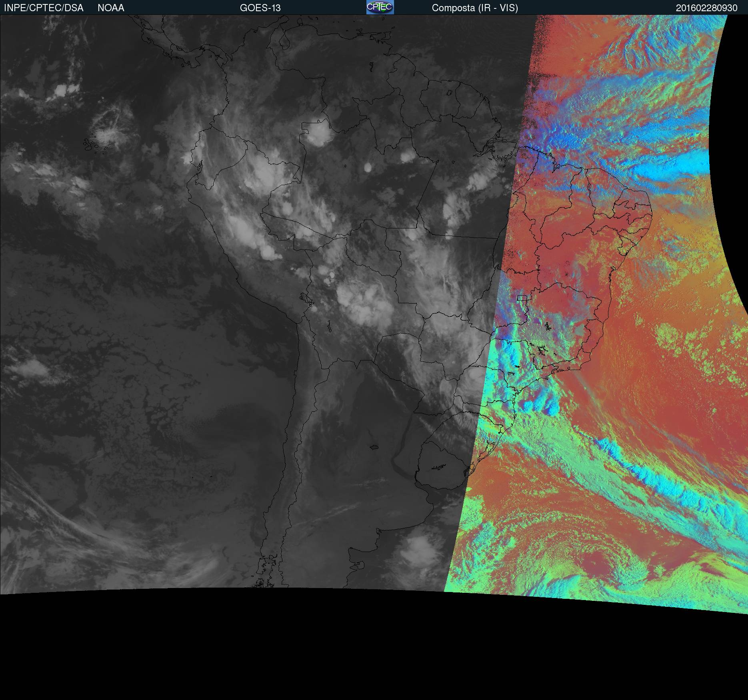Click the NOAA label in the header
The height and width of the screenshot is (700, 748).
coord(111,8)
